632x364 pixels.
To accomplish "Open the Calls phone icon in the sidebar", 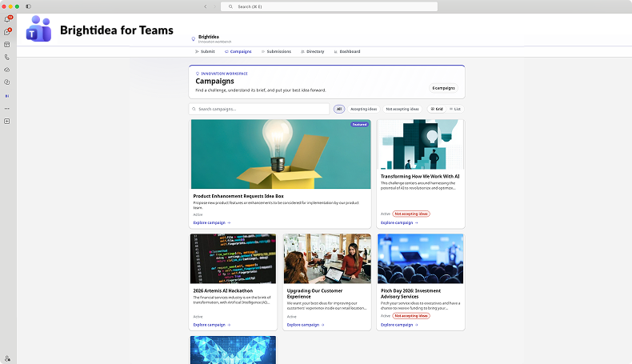I will (7, 58).
